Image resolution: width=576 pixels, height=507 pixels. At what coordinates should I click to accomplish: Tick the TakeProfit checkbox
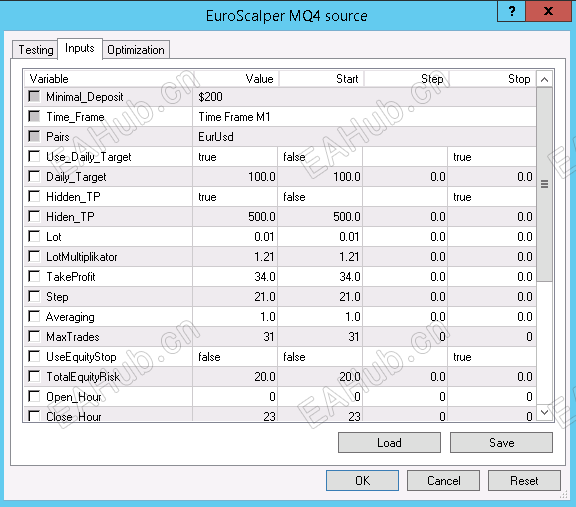pos(34,276)
